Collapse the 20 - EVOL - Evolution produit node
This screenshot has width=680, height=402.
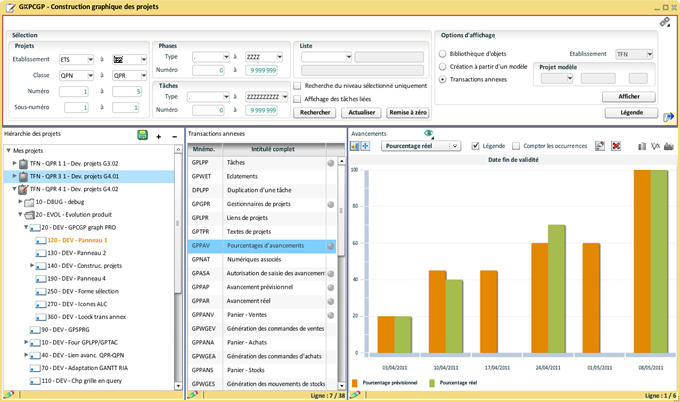[x=18, y=214]
